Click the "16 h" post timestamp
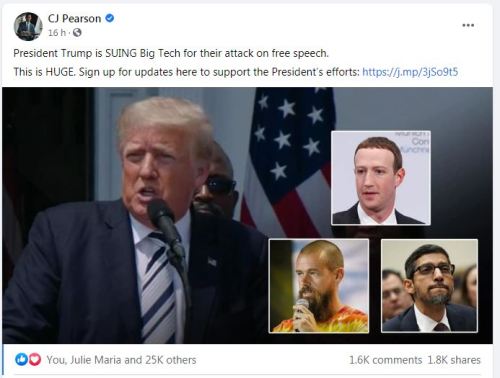500x378 pixels. pyautogui.click(x=57, y=33)
